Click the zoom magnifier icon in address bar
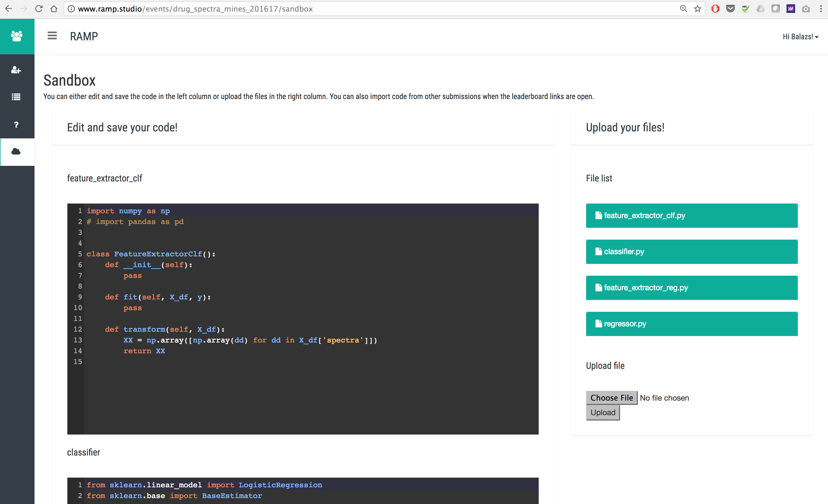 pyautogui.click(x=683, y=9)
